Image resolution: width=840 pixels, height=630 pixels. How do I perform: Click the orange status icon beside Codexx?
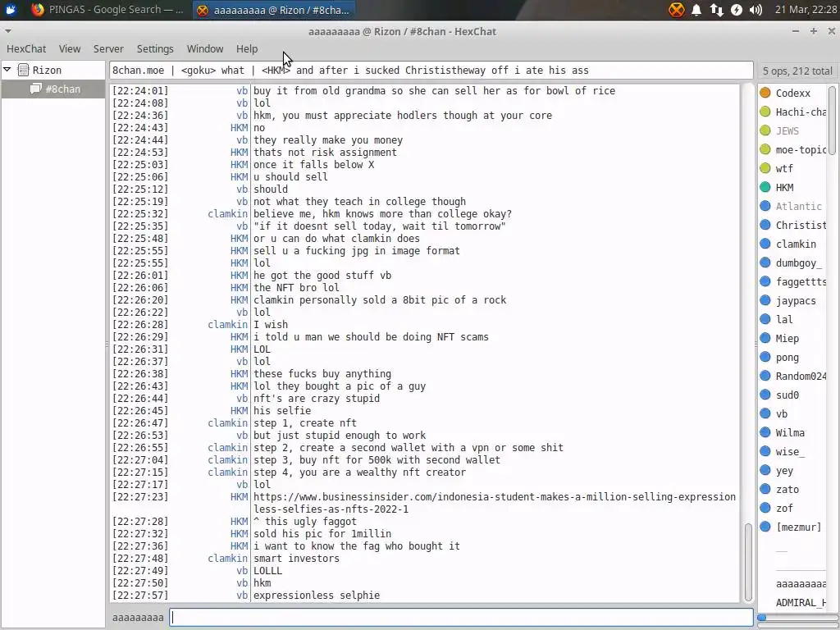coord(765,93)
